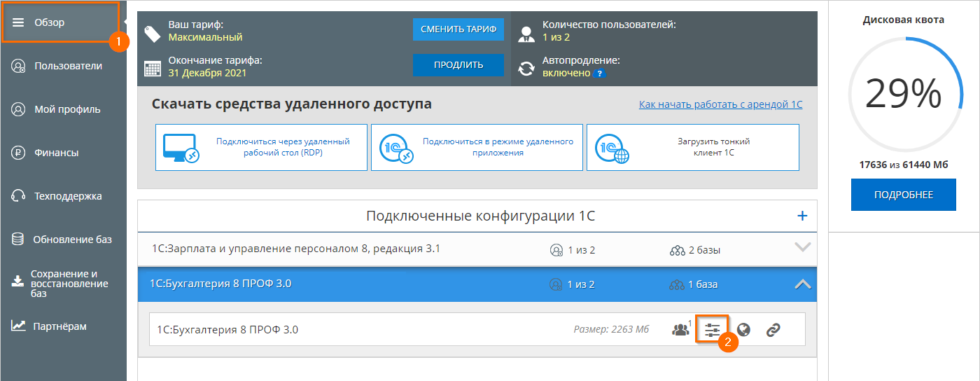The image size is (980, 381).
Task: Click the 1С remote application icon
Action: [396, 148]
